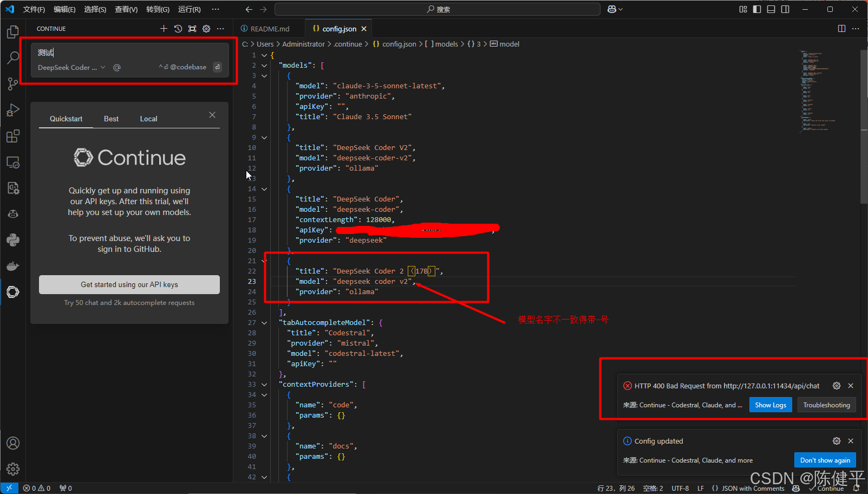Open the Copilot menu in title bar
This screenshot has width=868, height=494.
click(615, 9)
